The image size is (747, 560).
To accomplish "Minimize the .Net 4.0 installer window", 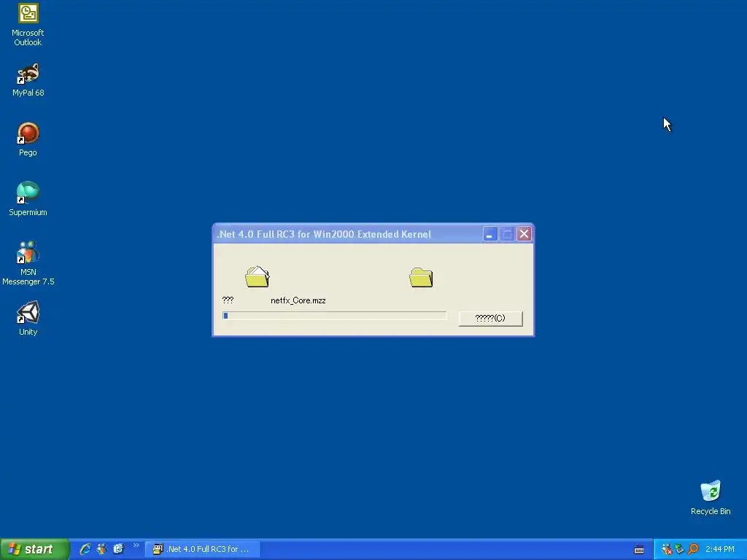I will [x=489, y=234].
